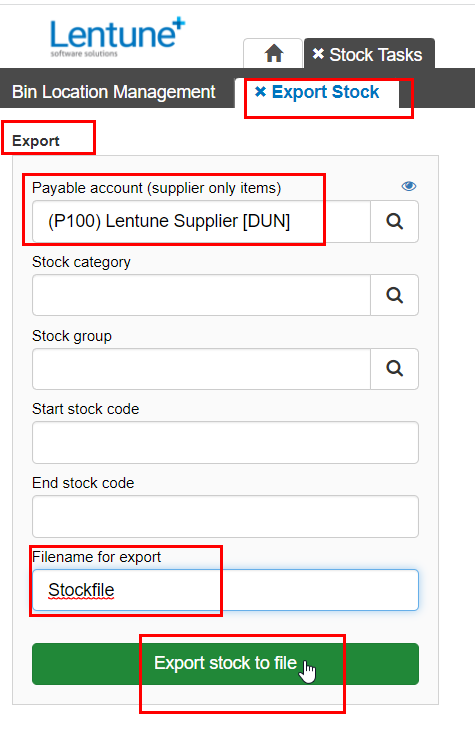Click into Start stock code field

[x=225, y=442]
